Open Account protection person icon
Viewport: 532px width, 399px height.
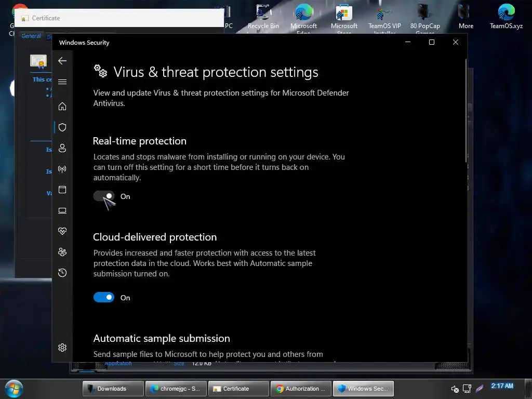click(62, 148)
